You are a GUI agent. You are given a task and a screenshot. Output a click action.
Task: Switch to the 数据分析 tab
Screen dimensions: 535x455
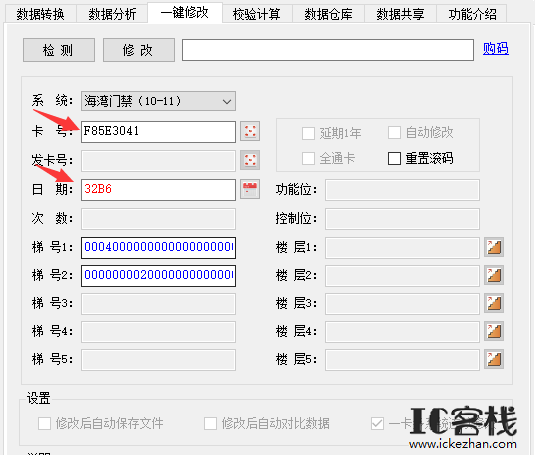112,14
